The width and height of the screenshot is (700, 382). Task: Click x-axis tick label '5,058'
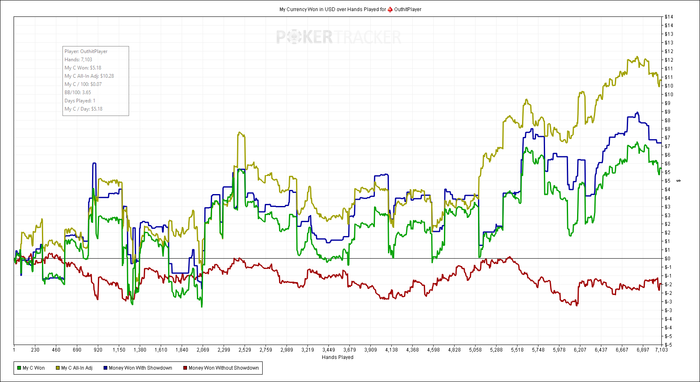pos(475,351)
